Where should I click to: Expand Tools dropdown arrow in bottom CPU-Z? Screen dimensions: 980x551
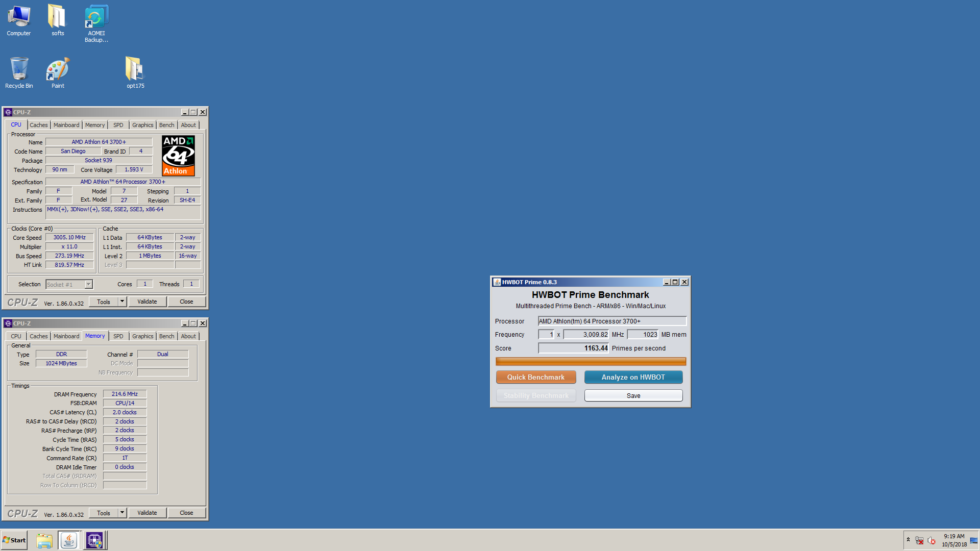[x=122, y=513]
